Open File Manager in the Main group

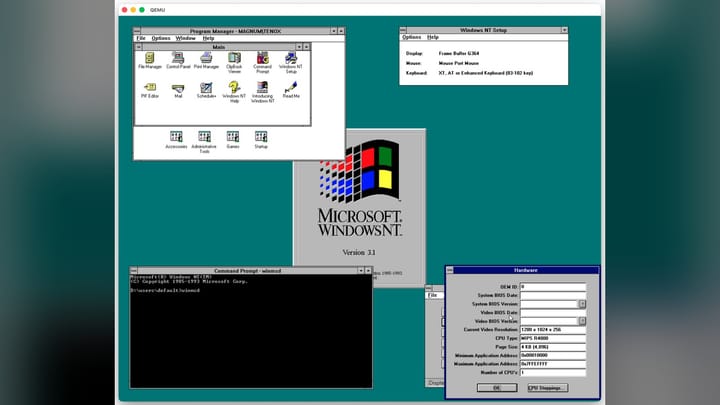150,60
